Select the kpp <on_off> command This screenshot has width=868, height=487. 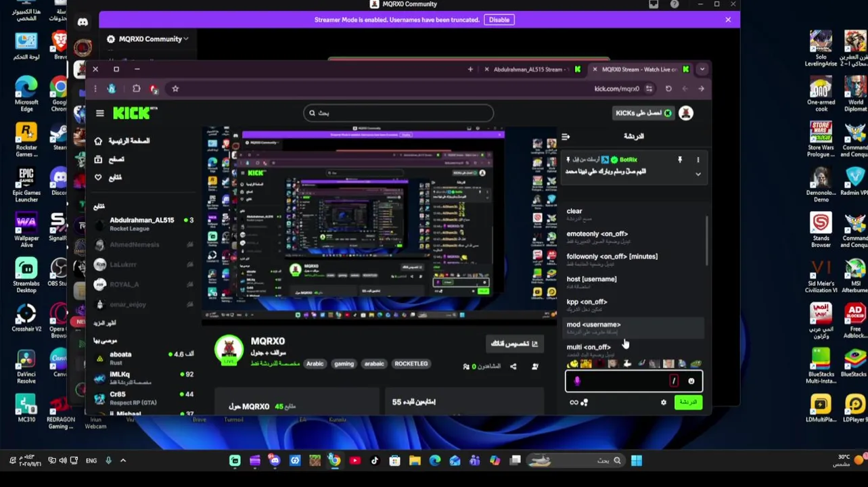coord(633,305)
